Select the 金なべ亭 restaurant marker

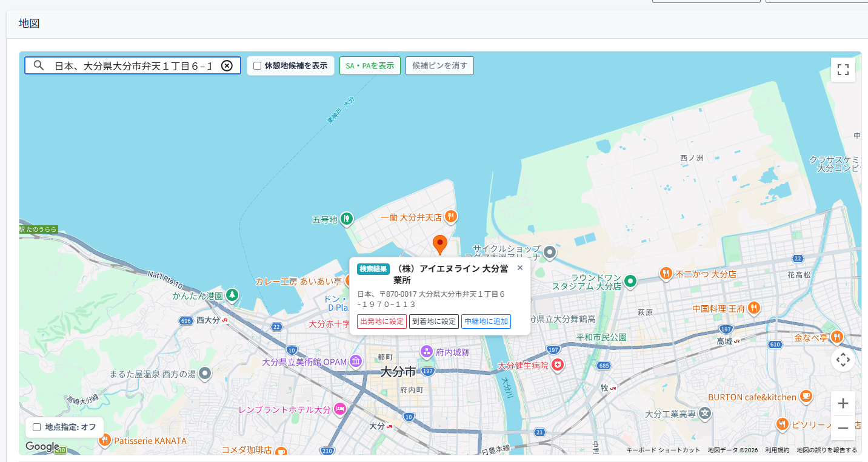(x=837, y=337)
